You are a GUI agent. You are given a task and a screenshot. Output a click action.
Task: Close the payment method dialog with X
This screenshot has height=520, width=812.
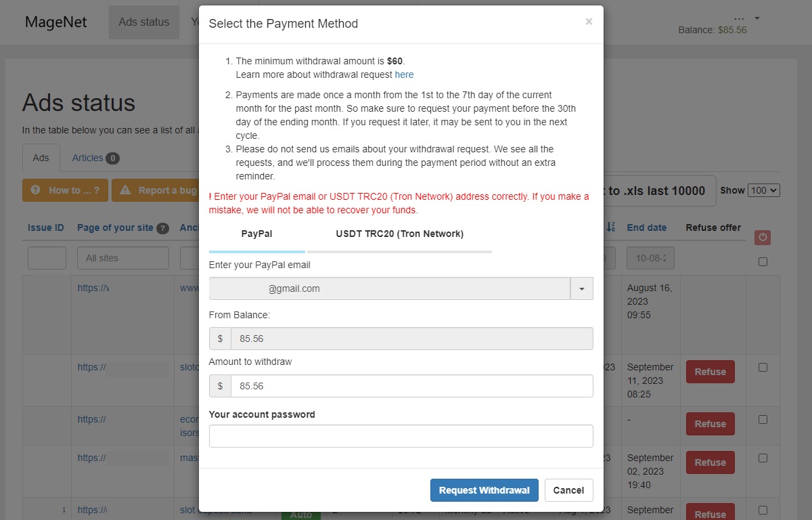tap(589, 22)
